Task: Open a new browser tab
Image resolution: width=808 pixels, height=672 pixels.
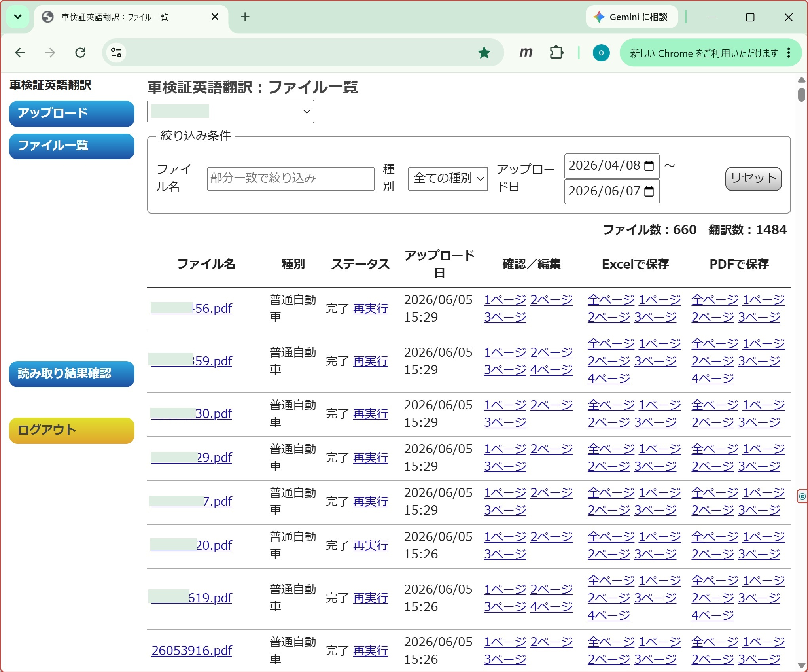Action: point(245,17)
